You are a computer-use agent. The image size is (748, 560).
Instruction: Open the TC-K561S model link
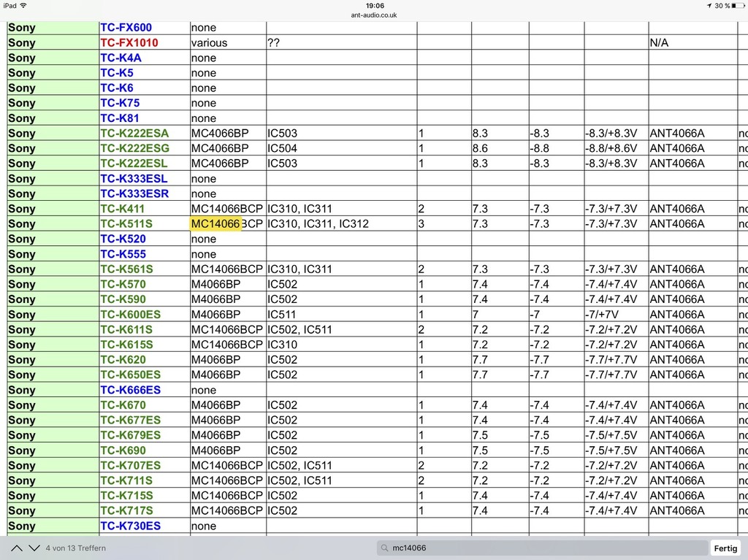[x=126, y=269]
